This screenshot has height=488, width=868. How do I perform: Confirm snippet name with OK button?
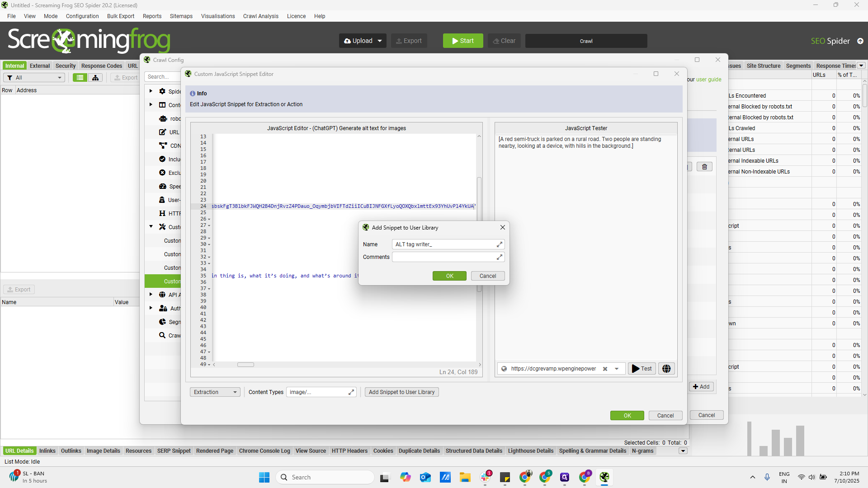pyautogui.click(x=449, y=276)
